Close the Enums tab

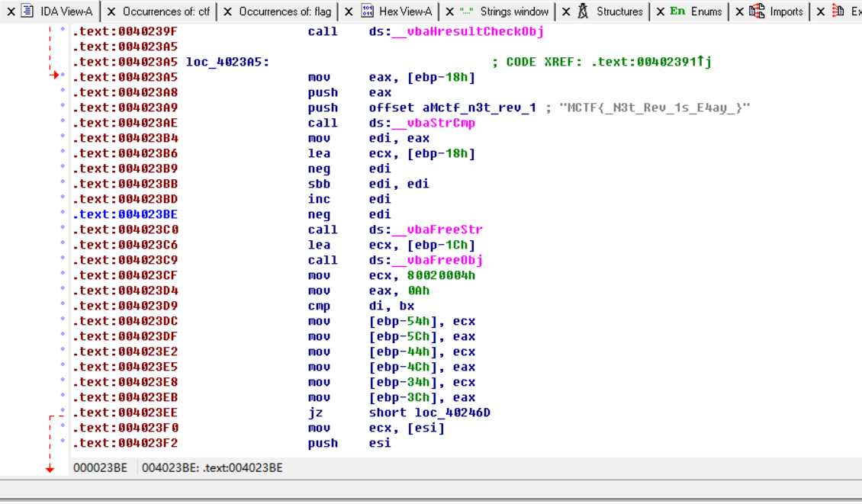(661, 11)
